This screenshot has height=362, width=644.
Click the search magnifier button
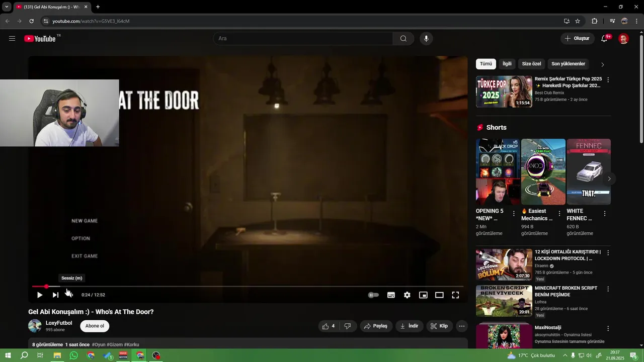404,39
